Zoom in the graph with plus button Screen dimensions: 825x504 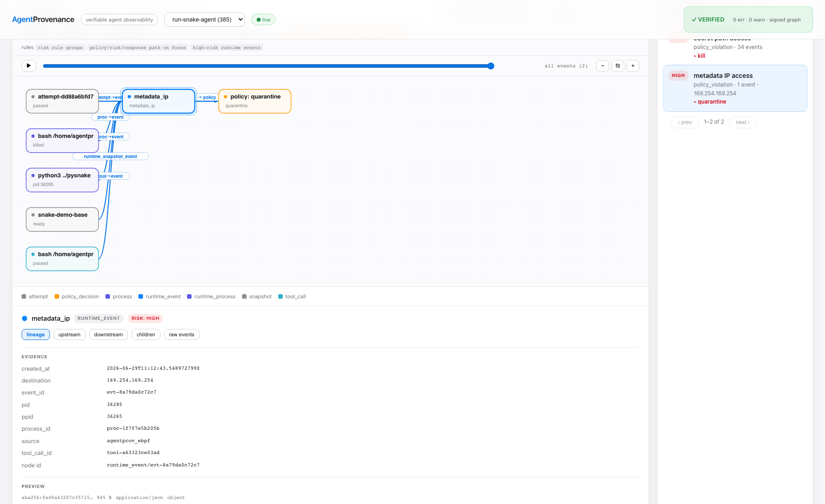[633, 66]
